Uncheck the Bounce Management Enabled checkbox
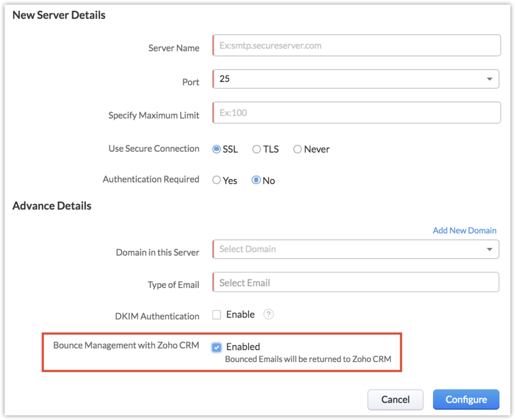515x420 pixels. (x=217, y=347)
